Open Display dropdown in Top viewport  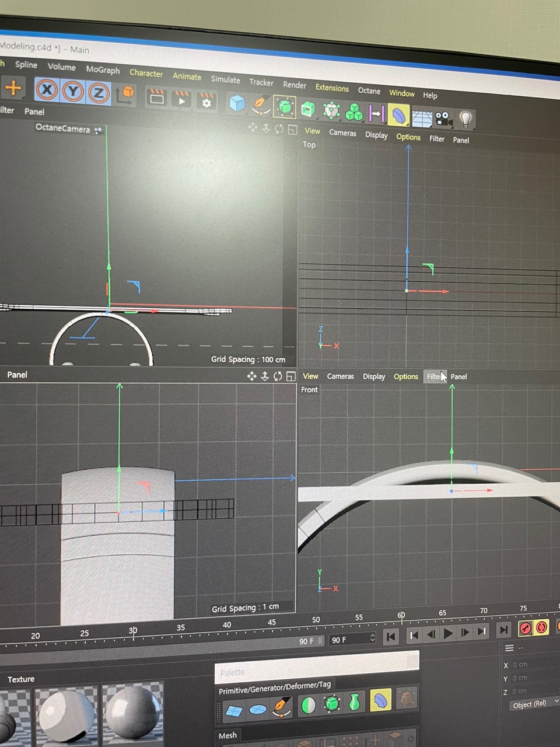(376, 135)
